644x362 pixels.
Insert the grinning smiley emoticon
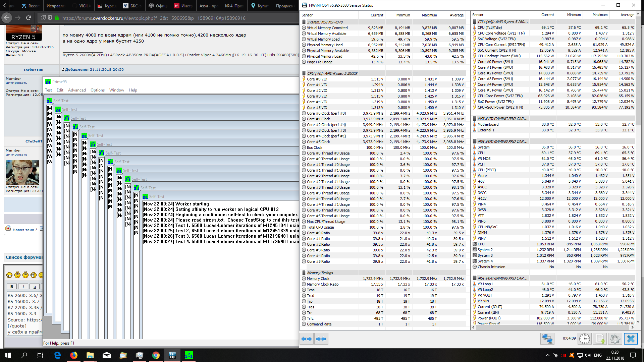tap(9, 275)
